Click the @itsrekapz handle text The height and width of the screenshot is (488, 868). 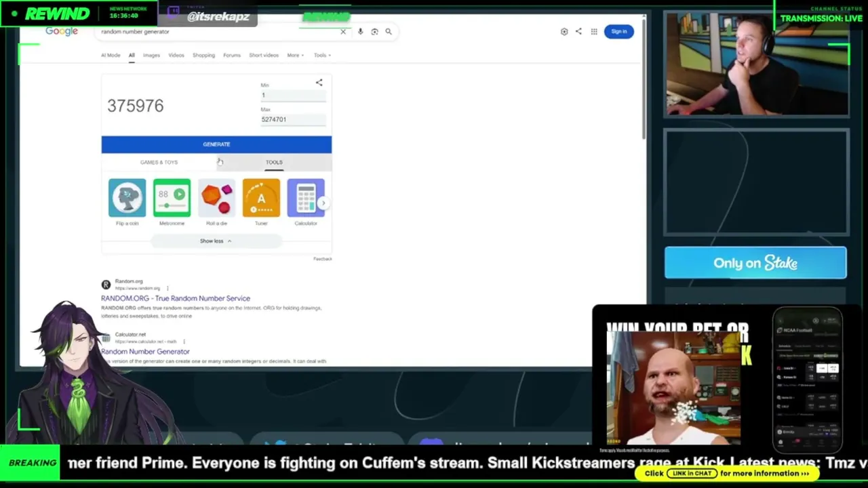(x=218, y=16)
